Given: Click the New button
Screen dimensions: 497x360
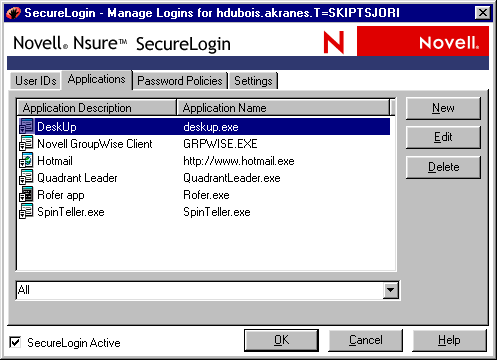Looking at the screenshot, I should coord(443,108).
